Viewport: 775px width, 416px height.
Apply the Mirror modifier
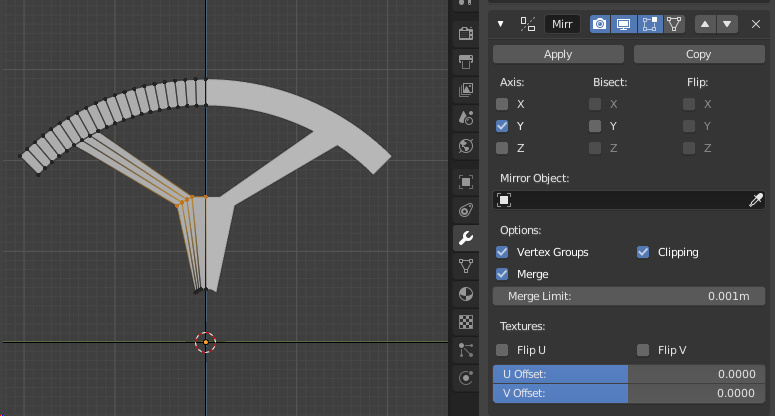tap(558, 54)
